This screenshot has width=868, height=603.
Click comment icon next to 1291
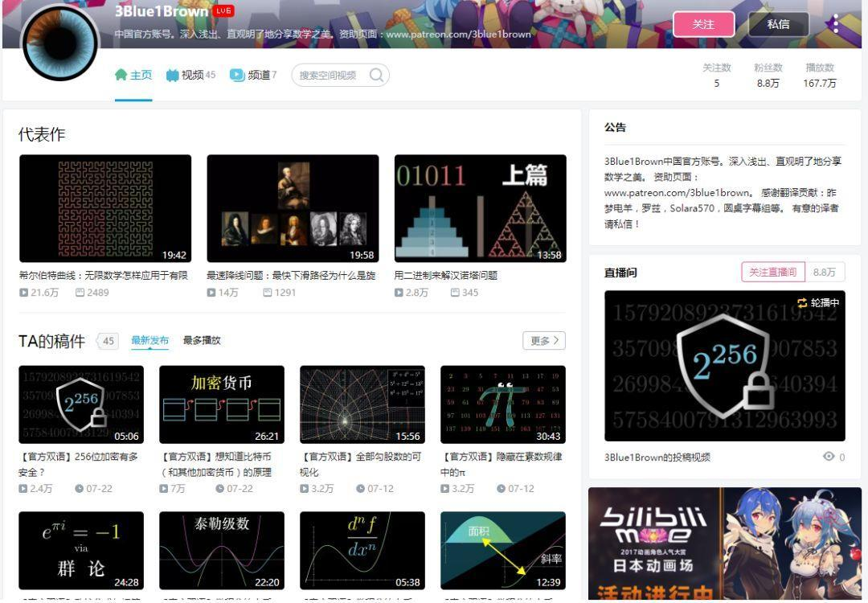[268, 293]
